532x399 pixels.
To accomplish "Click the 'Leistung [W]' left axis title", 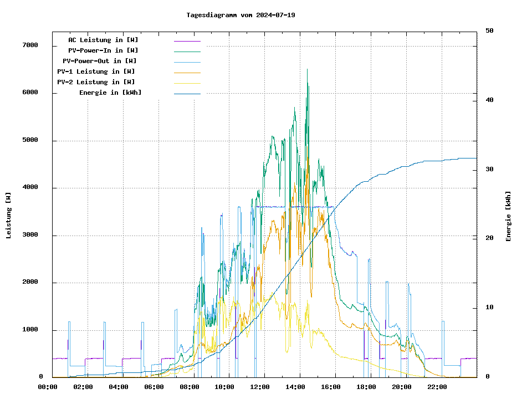I will (8, 216).
